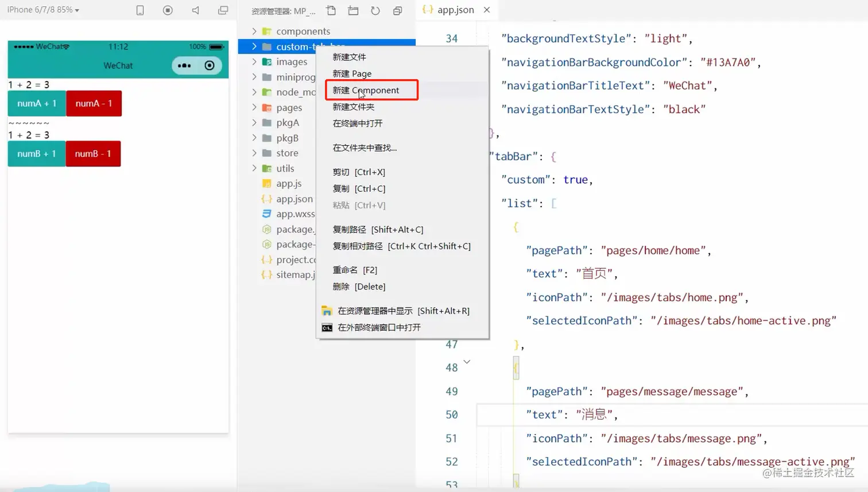Click the pages folder icon in tree
Screen dimensions: 868x492
(267, 107)
